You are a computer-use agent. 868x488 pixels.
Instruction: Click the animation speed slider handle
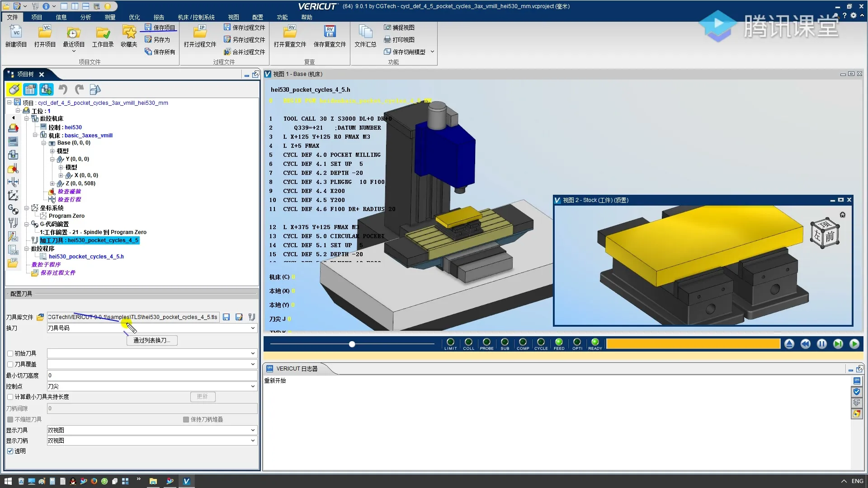352,344
